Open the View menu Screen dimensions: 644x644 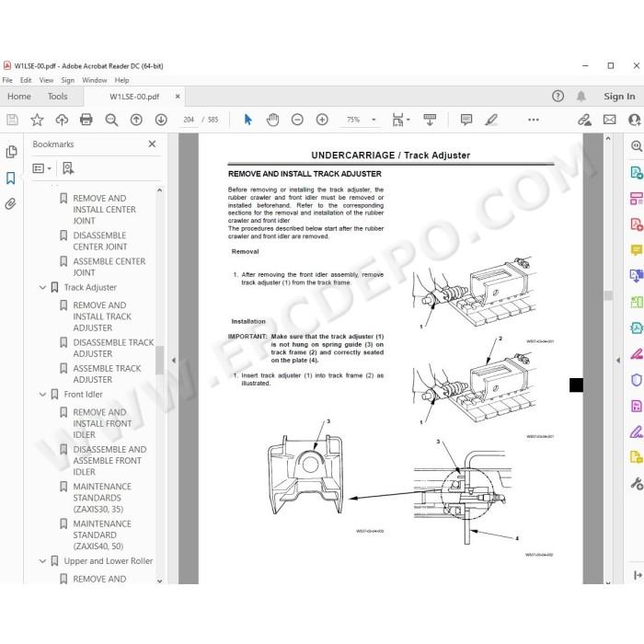[x=46, y=80]
